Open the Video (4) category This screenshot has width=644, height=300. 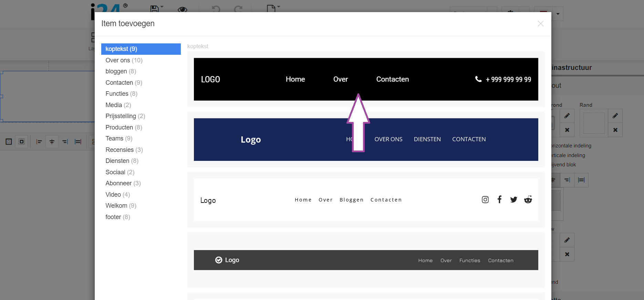click(118, 195)
